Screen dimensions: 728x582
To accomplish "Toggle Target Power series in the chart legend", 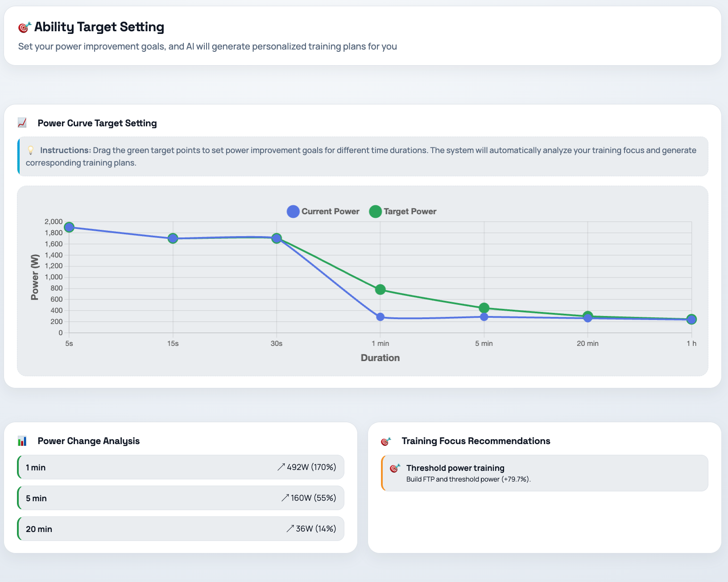I will [403, 212].
